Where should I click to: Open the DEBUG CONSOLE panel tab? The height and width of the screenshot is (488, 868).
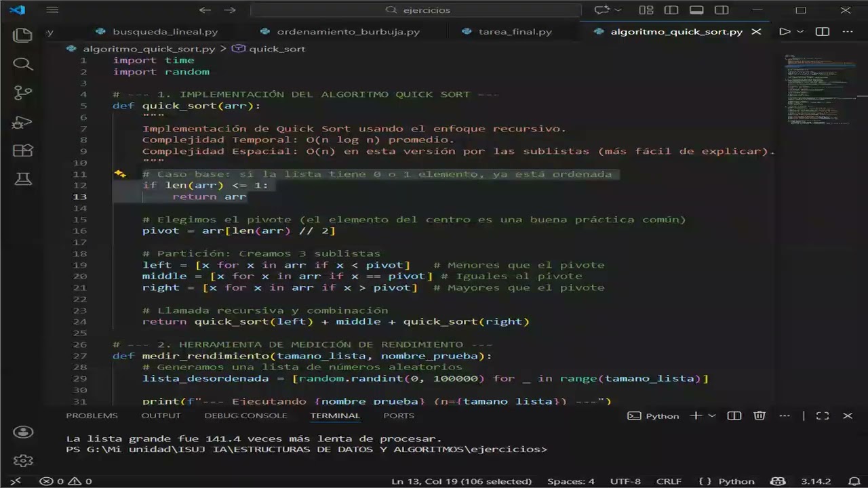tap(245, 415)
